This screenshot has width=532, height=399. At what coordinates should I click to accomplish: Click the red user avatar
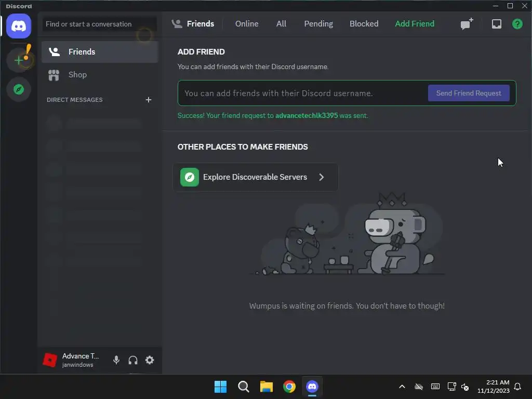pos(50,360)
